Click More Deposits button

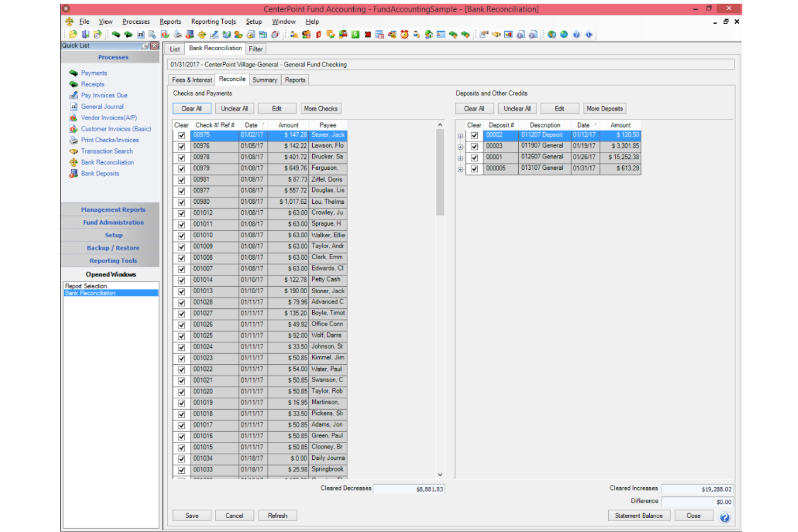(604, 109)
